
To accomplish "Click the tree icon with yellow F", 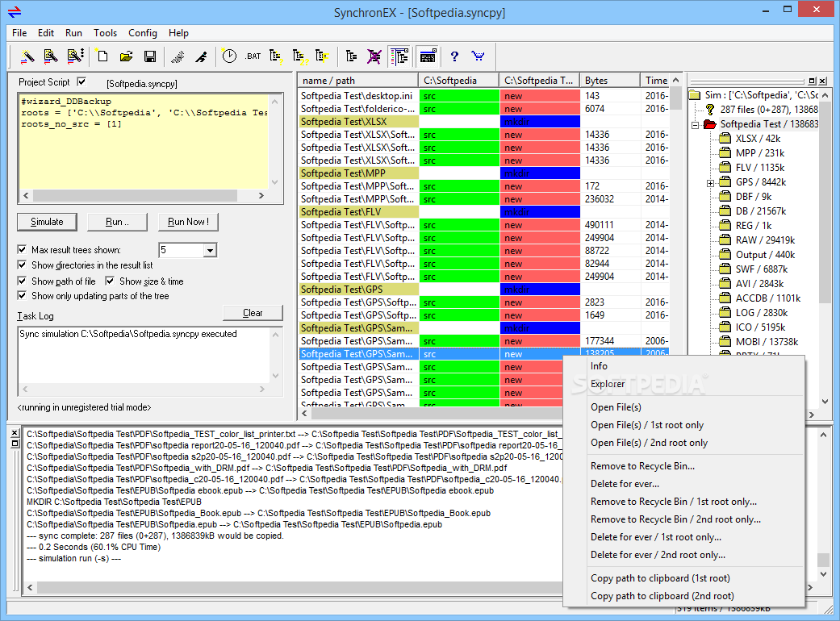I will pyautogui.click(x=322, y=56).
